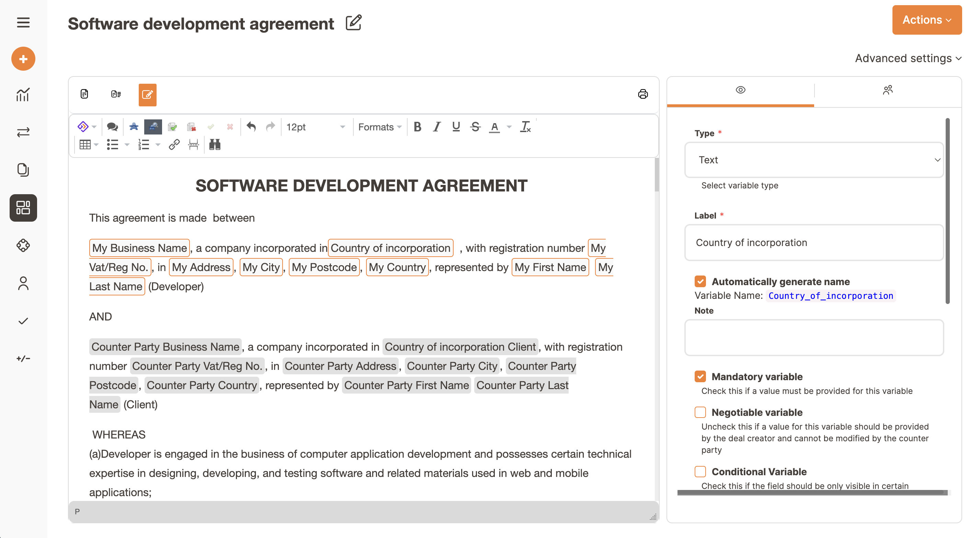Open the exchange arrows sidebar icon
980x538 pixels.
23,132
